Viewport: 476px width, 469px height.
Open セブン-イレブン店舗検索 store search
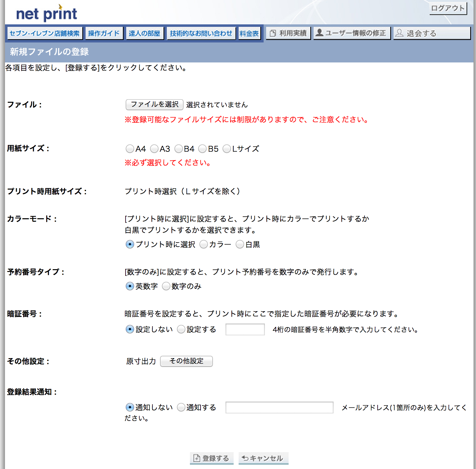coord(45,33)
